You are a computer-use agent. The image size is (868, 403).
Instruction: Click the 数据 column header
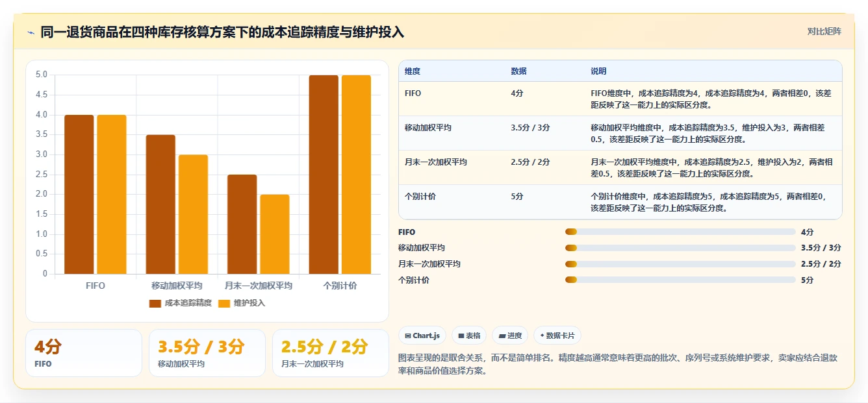point(519,71)
